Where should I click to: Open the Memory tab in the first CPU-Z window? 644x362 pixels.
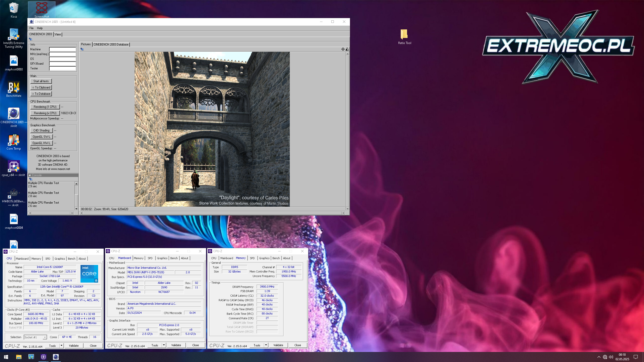tap(36, 259)
